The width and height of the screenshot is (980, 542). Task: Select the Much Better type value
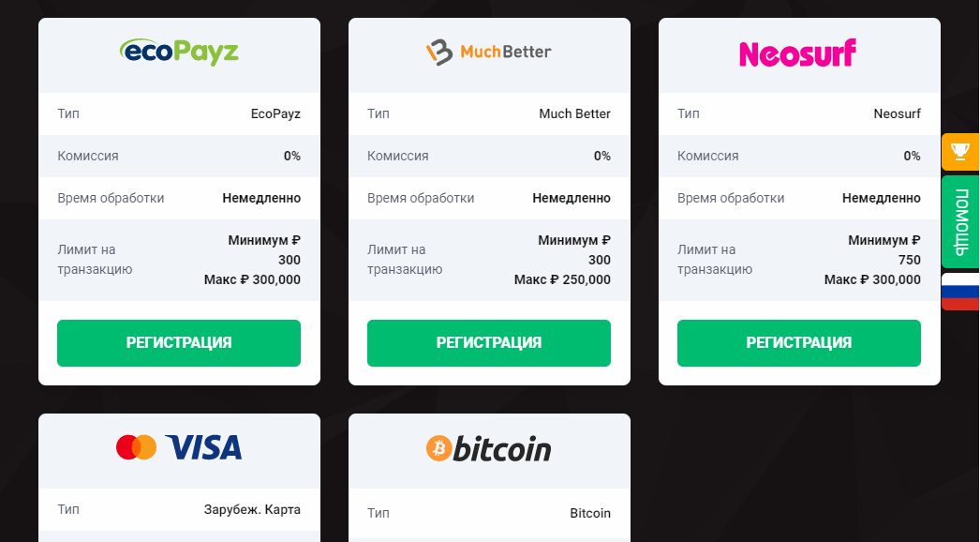point(574,113)
